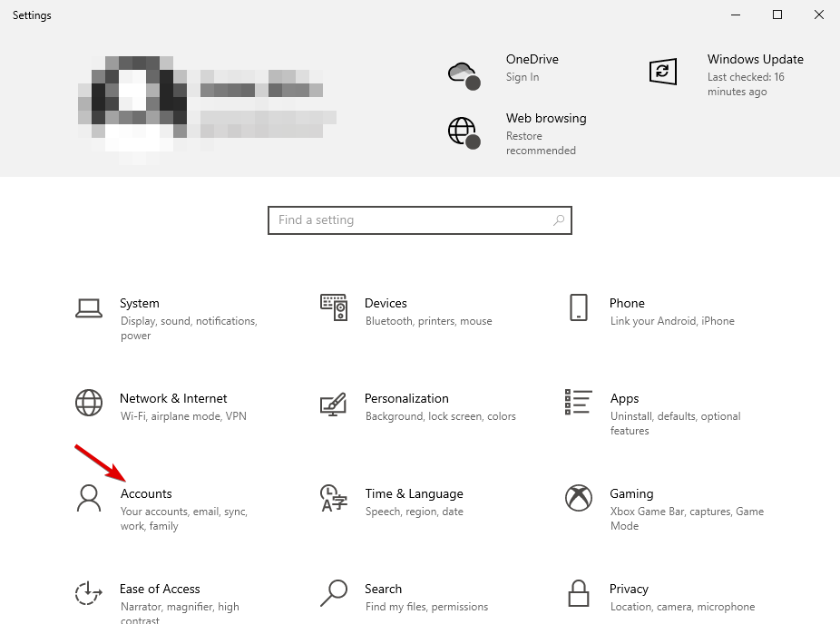
Task: Go to Network & Internet title
Action: (173, 398)
